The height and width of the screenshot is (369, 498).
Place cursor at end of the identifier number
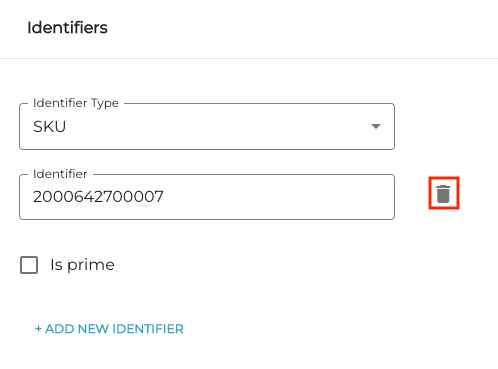coord(164,197)
